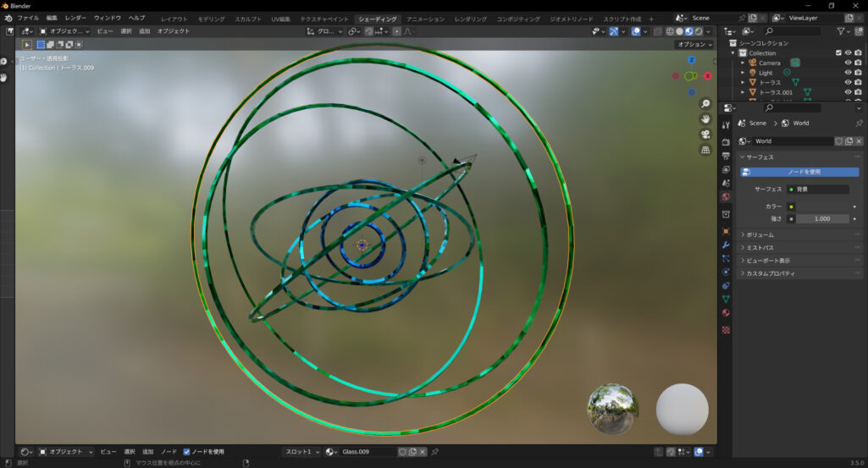The height and width of the screenshot is (468, 868).
Task: Expand the Camera tree item arrow
Action: coord(743,63)
